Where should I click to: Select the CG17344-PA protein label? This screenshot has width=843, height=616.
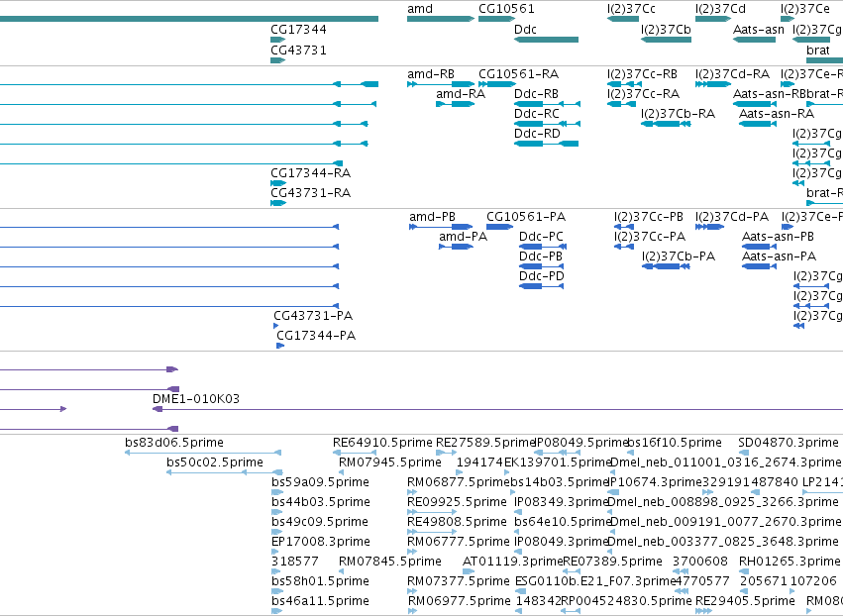316,336
